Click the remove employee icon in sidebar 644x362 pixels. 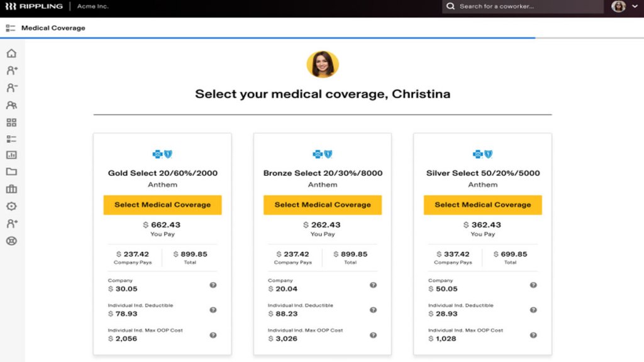point(11,88)
